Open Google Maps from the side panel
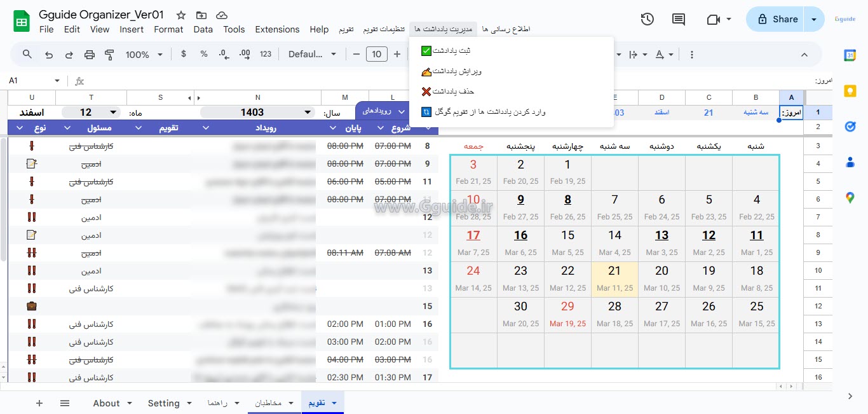This screenshot has width=868, height=414. coord(850,198)
